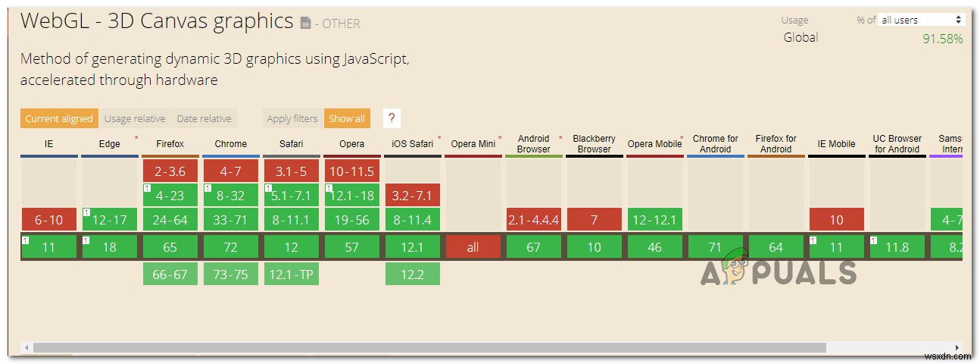Screen dimensions: 980x364
Task: Select the Firefox 4-23 cell
Action: pos(170,195)
